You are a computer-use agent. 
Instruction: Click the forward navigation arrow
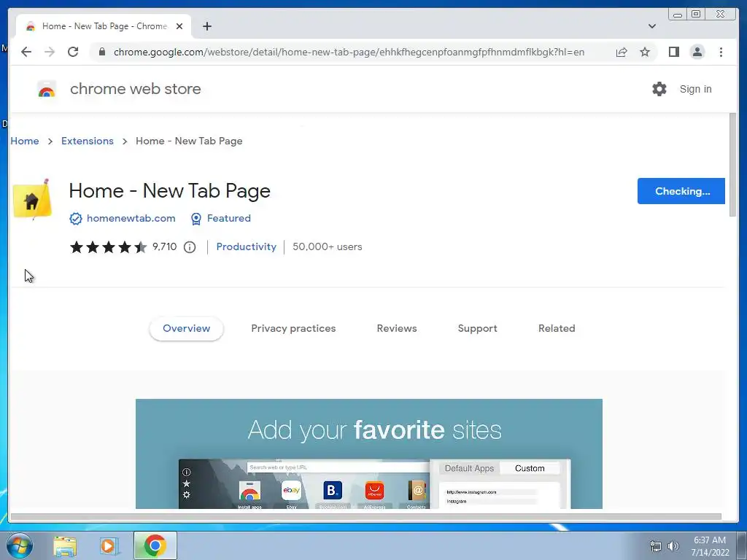click(x=50, y=52)
